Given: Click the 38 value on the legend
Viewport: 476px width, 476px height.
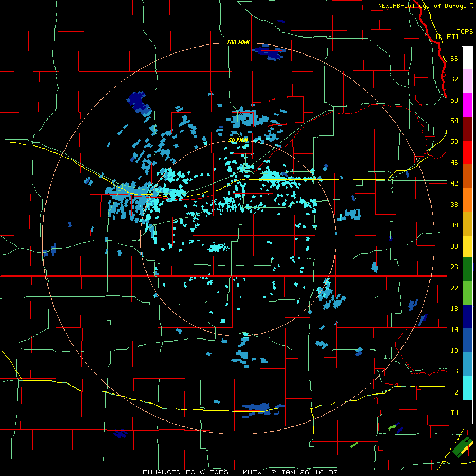Looking at the screenshot, I should tap(454, 204).
